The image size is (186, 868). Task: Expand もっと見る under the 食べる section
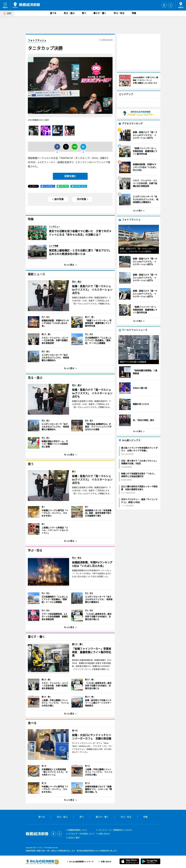tap(70, 800)
